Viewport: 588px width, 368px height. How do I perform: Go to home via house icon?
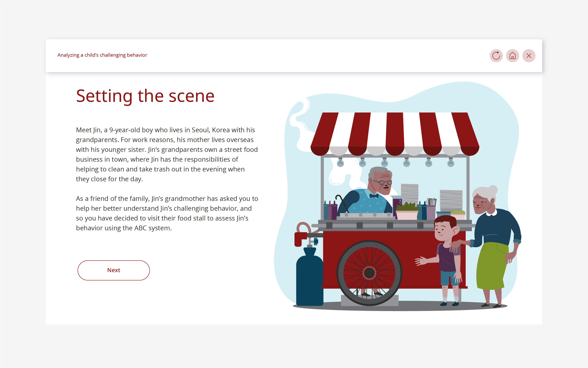click(x=513, y=56)
